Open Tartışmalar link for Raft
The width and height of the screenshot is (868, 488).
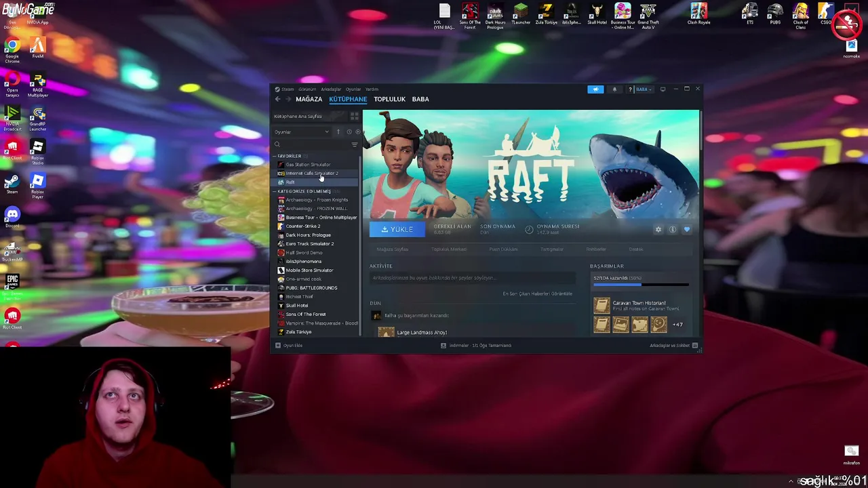(552, 249)
